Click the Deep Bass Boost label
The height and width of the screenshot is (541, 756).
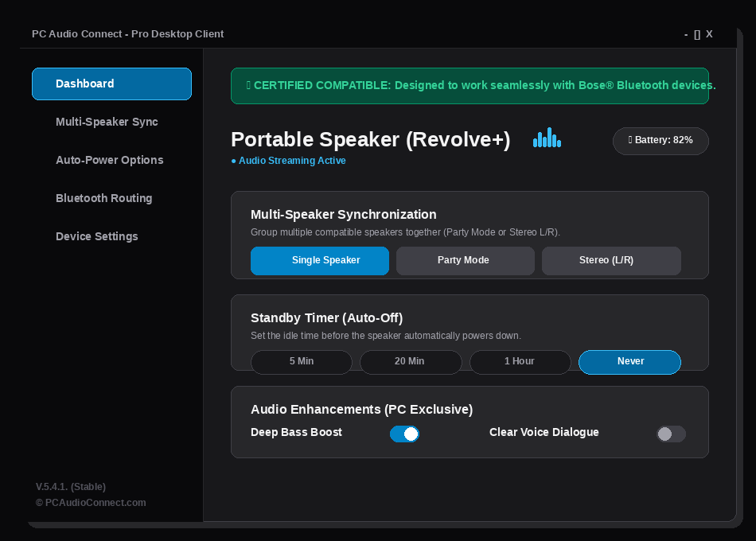click(x=296, y=433)
